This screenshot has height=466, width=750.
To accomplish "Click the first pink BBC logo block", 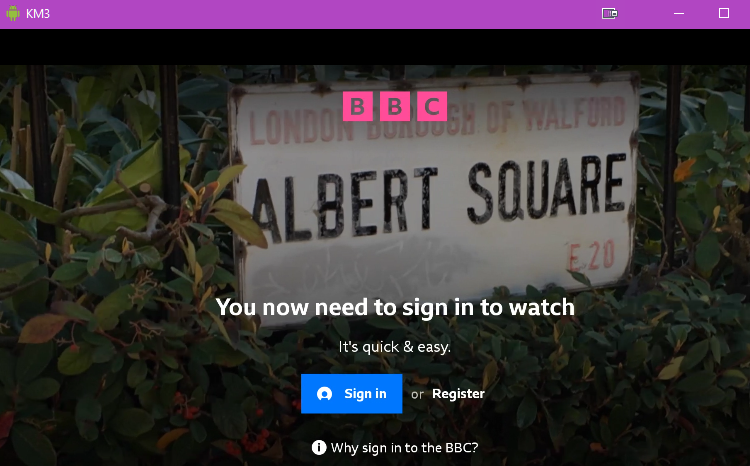I will tap(358, 106).
